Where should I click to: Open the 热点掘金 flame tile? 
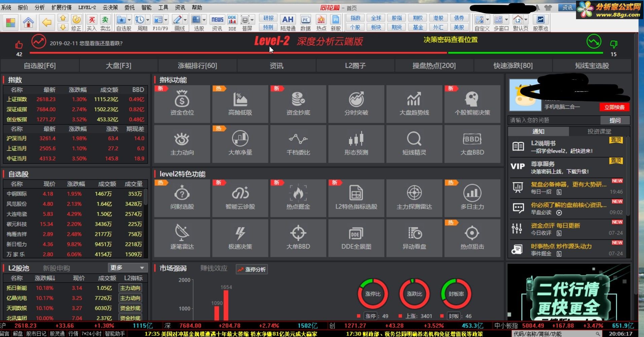298,198
